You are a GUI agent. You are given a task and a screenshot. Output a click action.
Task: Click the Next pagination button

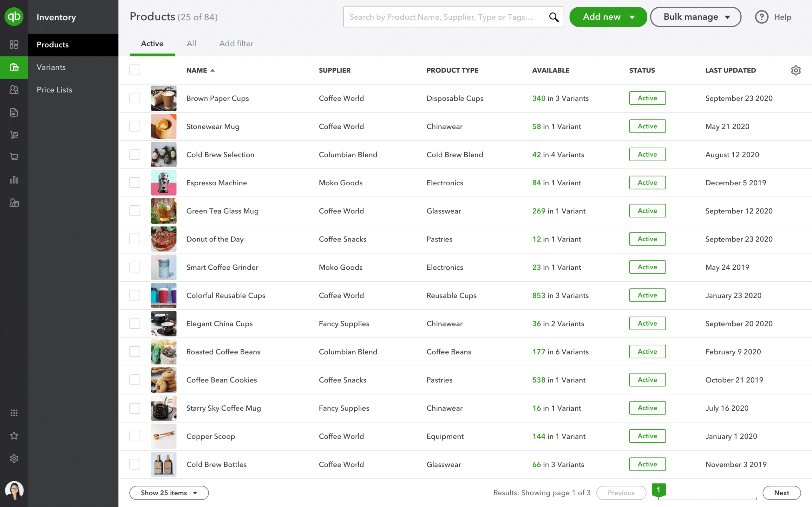781,492
